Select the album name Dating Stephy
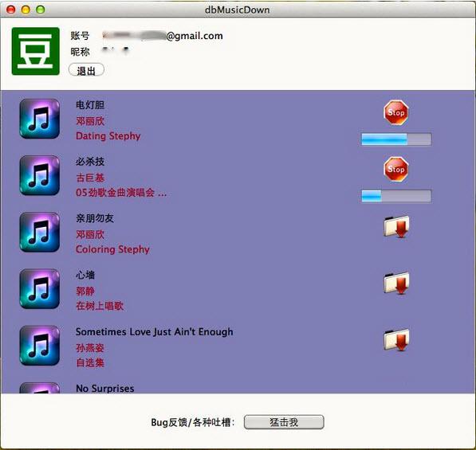The image size is (476, 450). 108,136
